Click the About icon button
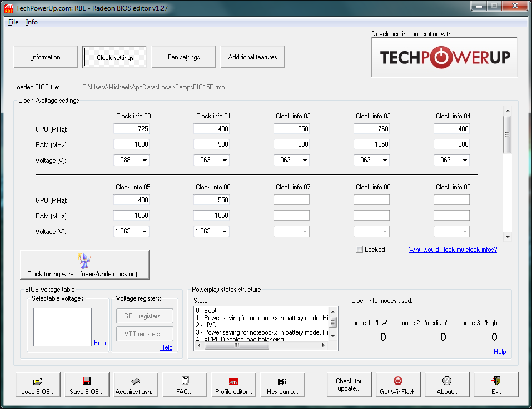The image size is (532, 409). click(447, 381)
